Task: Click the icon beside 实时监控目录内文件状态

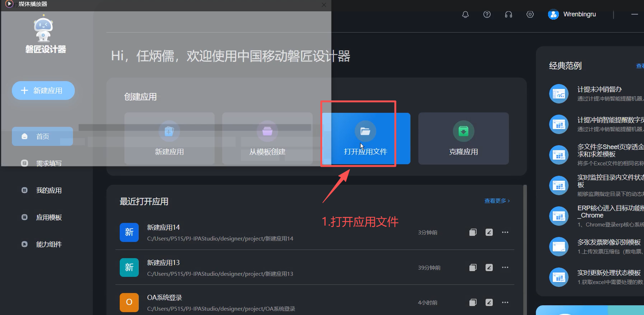Action: point(559,185)
